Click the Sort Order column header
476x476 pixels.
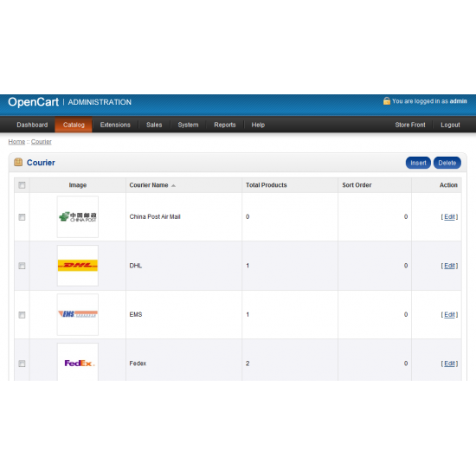[x=357, y=185]
